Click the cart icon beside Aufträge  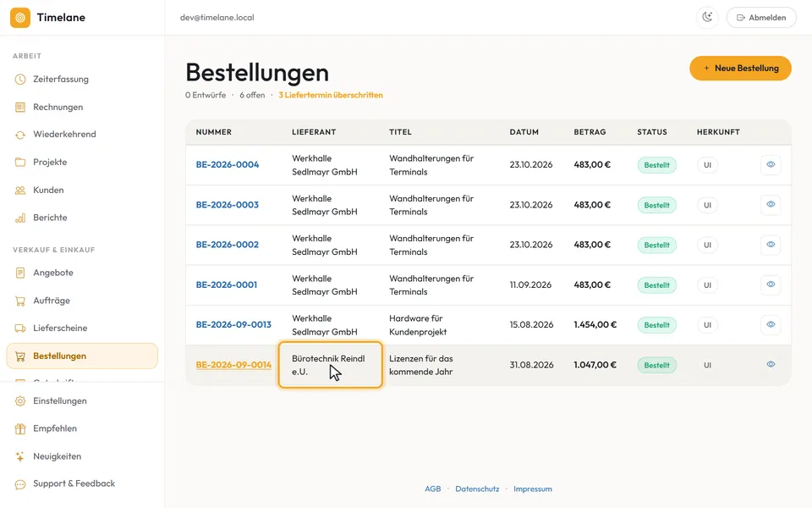(20, 301)
